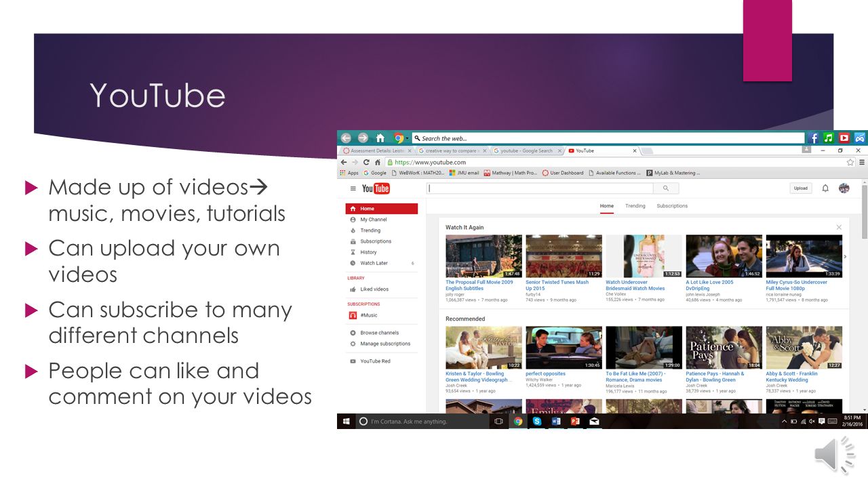Switch to 'youtube - Google Search' tab

[527, 150]
